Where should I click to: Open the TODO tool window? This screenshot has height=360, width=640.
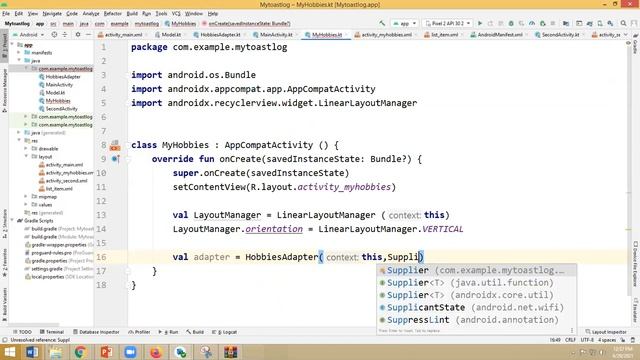coord(22,332)
